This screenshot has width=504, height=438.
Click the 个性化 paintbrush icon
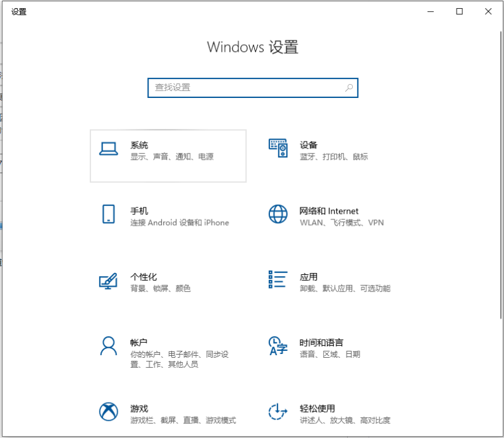109,281
